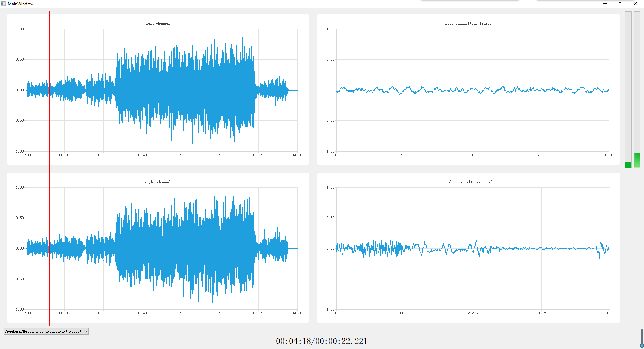Click the 03:39 tick on left channel axis
The height and width of the screenshot is (349, 644).
(x=258, y=155)
